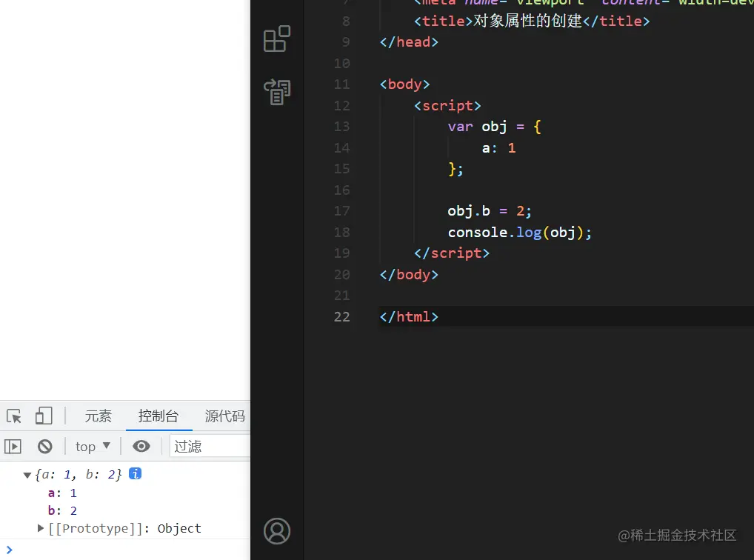Image resolution: width=754 pixels, height=560 pixels.
Task: Click the closing </script> tag
Action: tap(452, 253)
